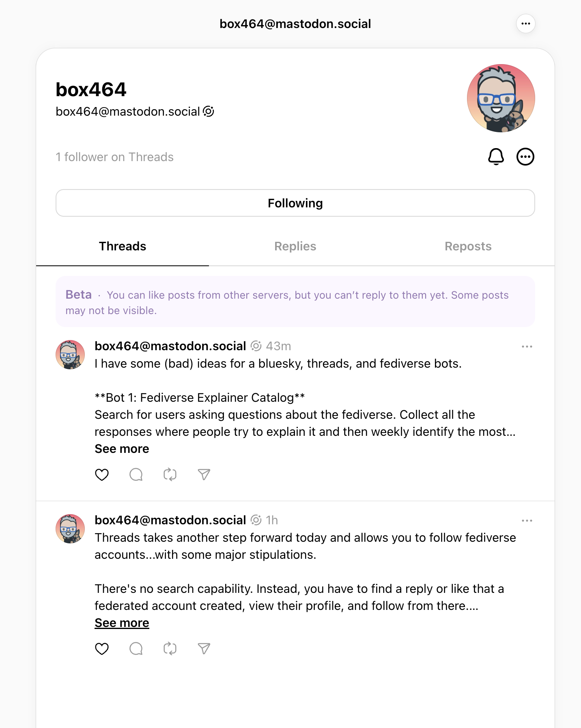581x728 pixels.
Task: Expand the 1h post with See more
Action: point(122,623)
